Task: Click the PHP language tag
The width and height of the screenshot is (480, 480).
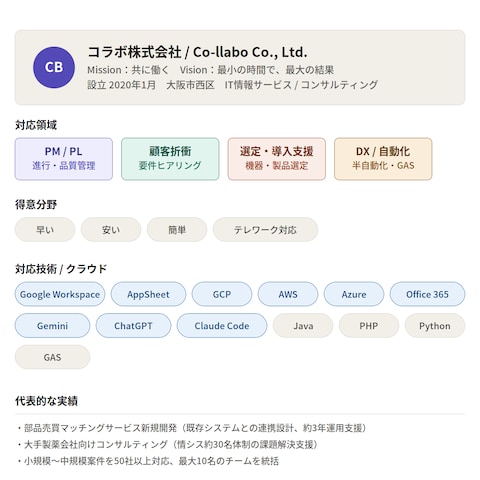Action: 369,326
